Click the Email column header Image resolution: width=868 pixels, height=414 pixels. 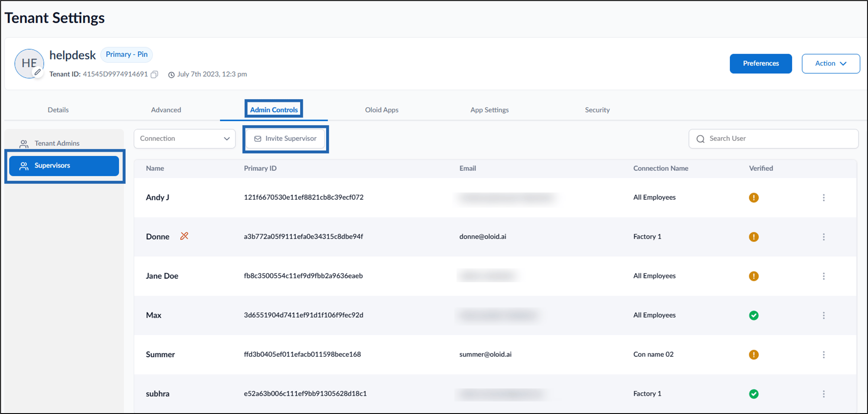(468, 168)
